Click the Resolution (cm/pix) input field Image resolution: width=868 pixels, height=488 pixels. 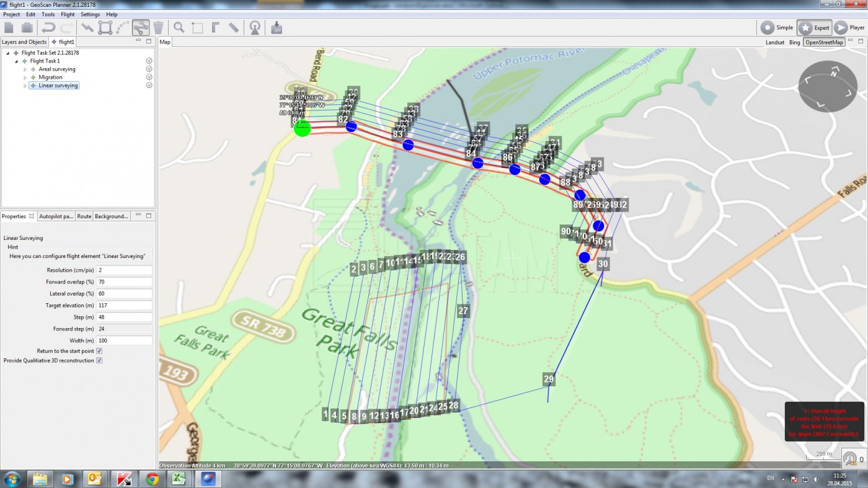pos(124,270)
